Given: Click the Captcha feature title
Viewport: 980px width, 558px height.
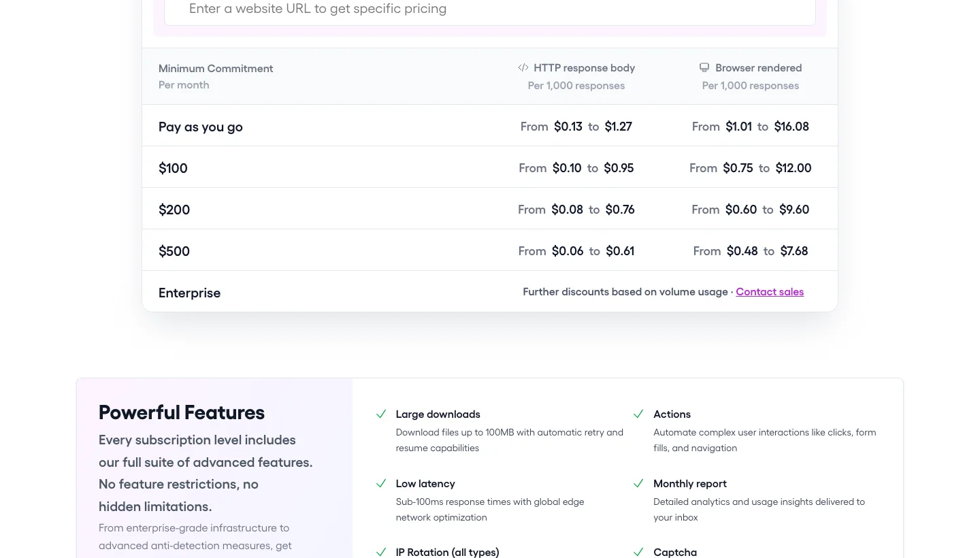Looking at the screenshot, I should coord(675,552).
